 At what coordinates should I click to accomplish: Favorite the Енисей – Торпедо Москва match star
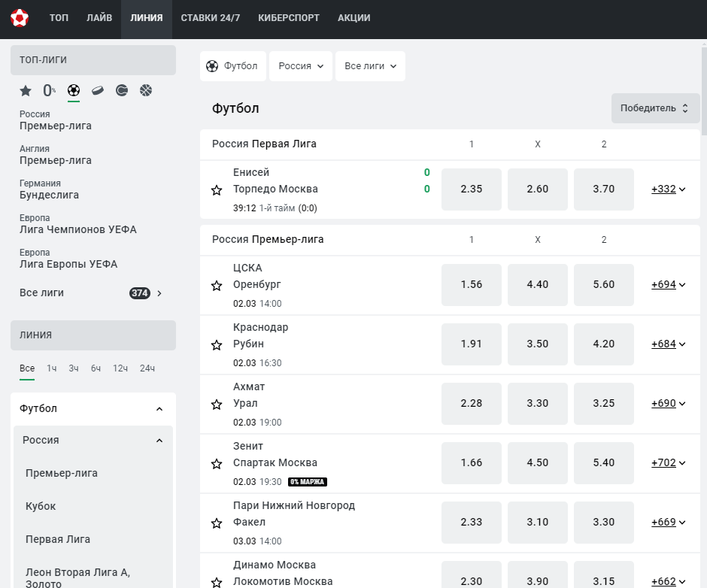tap(217, 189)
